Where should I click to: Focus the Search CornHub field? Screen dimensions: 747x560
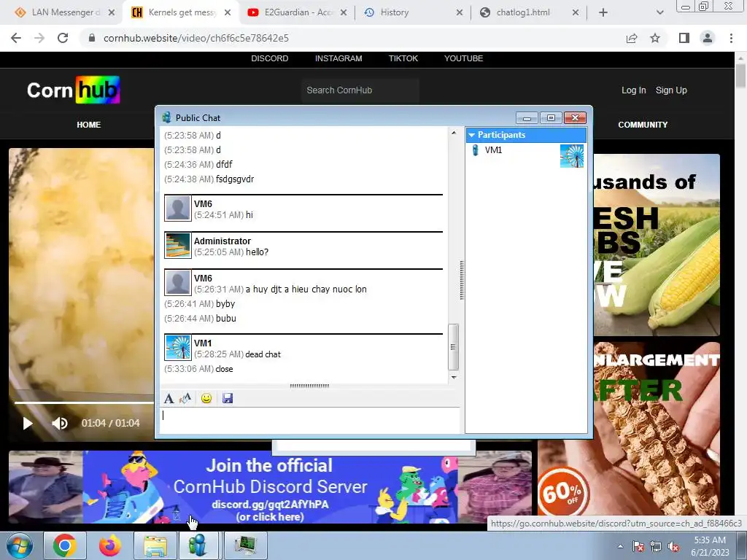(360, 90)
